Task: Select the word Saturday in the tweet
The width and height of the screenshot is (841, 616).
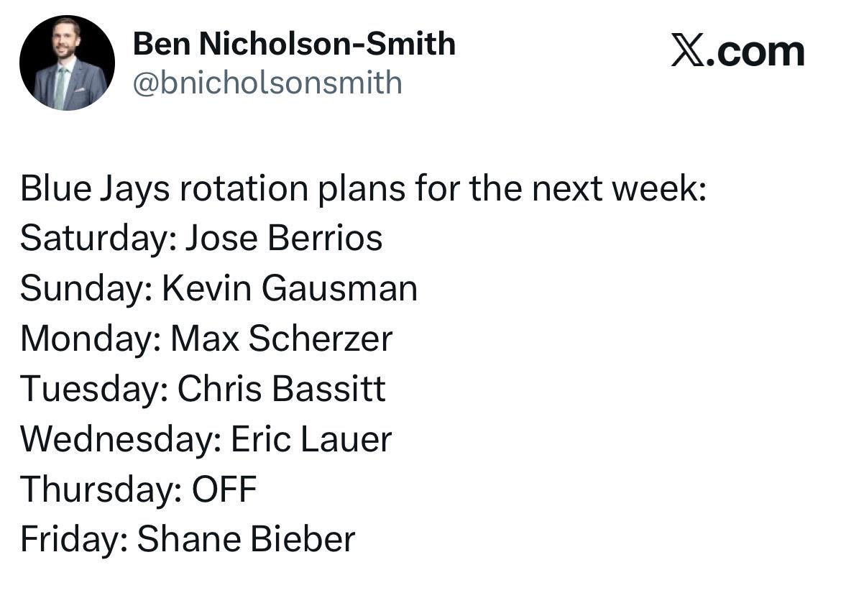Action: click(x=95, y=238)
